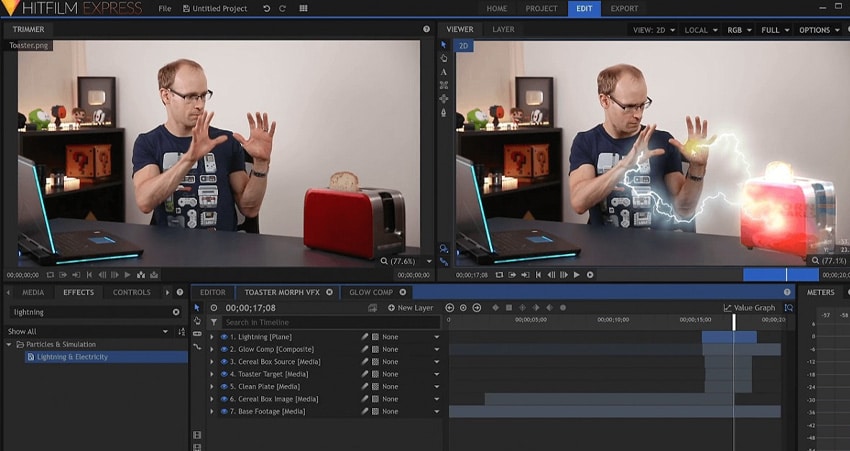Click the timeline filter funnel icon

(x=214, y=322)
